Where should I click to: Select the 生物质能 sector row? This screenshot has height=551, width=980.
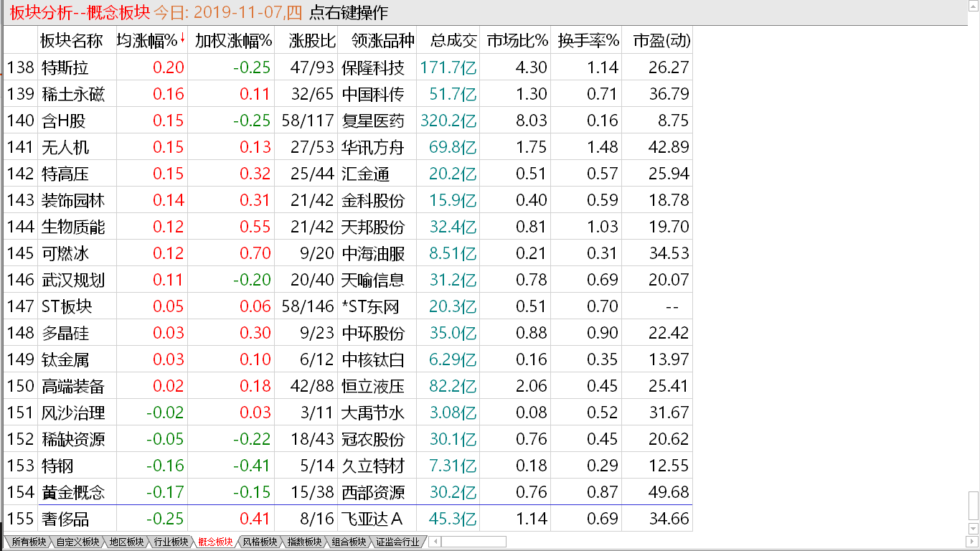[349, 227]
